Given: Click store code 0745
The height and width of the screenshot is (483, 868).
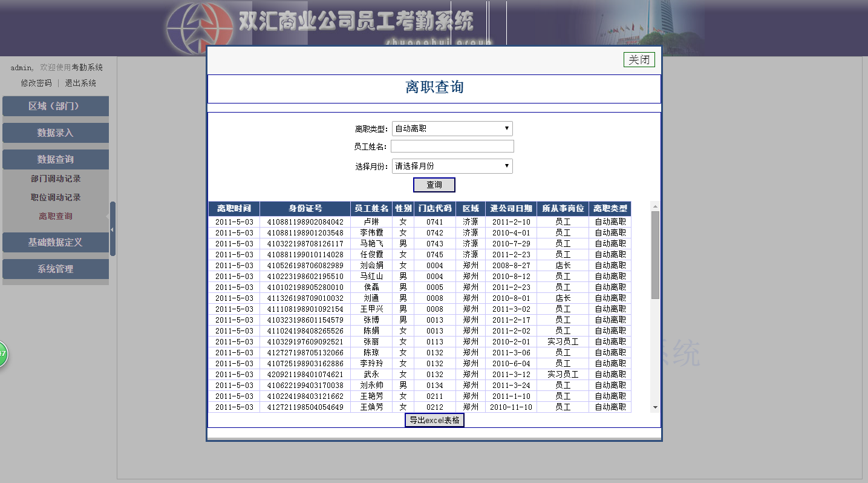Looking at the screenshot, I should [x=435, y=255].
